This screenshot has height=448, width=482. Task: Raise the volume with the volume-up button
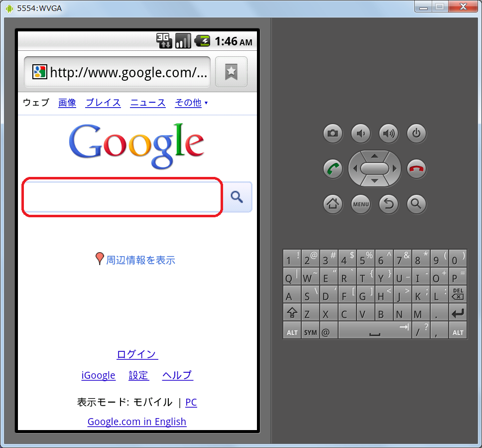389,134
